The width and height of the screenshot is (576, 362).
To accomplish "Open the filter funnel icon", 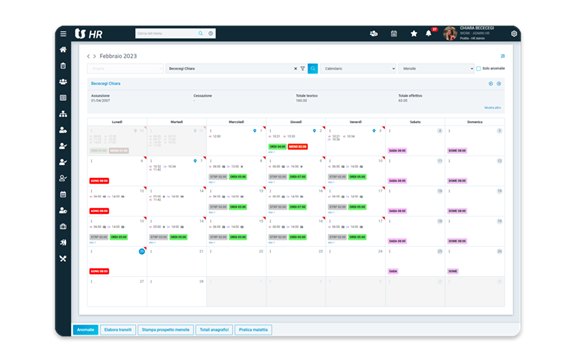I will 302,68.
